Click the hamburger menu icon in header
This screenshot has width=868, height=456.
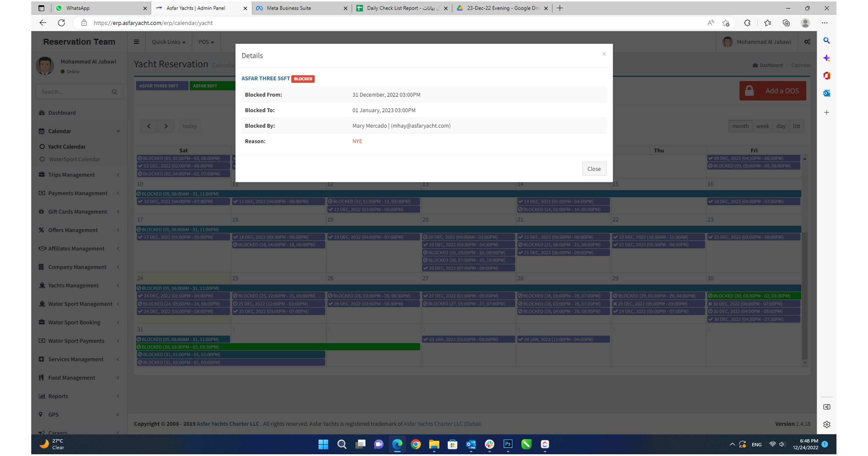coord(137,42)
